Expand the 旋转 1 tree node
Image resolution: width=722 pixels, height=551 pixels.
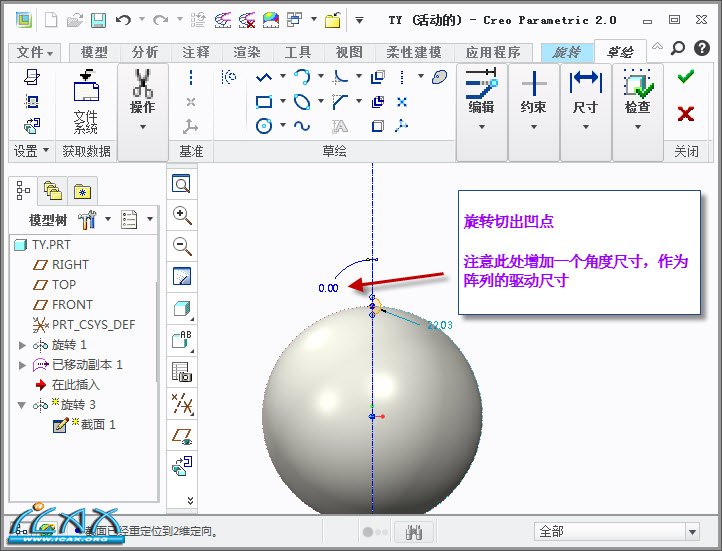pyautogui.click(x=23, y=345)
